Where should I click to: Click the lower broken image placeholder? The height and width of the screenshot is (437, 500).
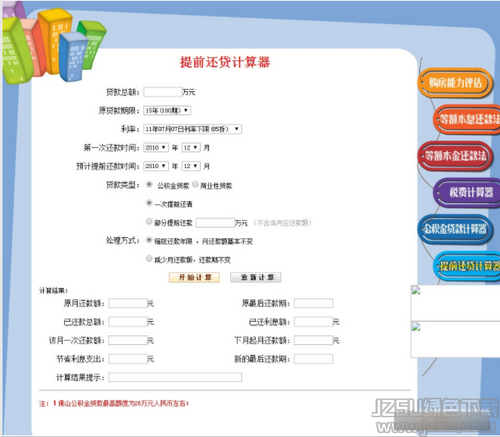[455, 340]
